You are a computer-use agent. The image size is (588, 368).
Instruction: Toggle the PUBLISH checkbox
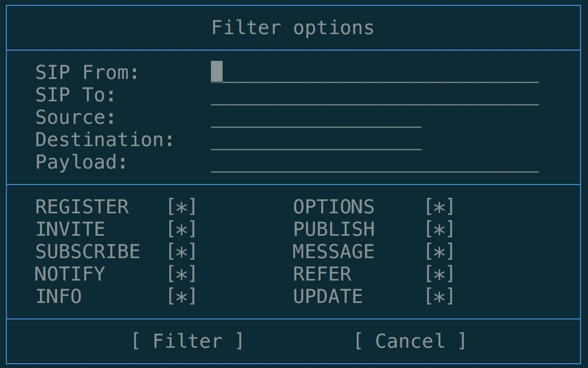(439, 229)
